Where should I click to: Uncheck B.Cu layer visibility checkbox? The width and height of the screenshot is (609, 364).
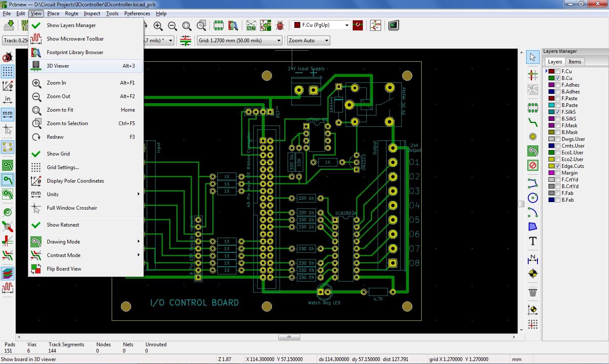(x=558, y=78)
